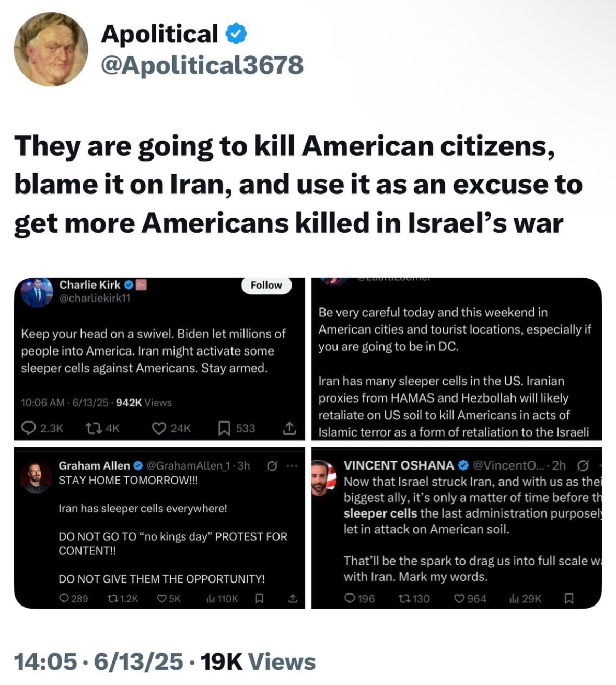This screenshot has width=616, height=685.
Task: Click the share icon on Charlie Kirk's tweet
Action: [289, 428]
